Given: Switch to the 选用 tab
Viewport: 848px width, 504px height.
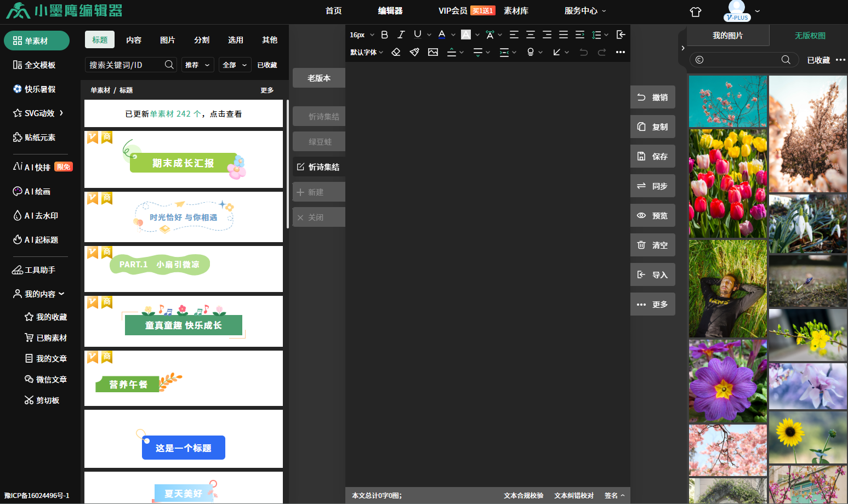Looking at the screenshot, I should (236, 40).
